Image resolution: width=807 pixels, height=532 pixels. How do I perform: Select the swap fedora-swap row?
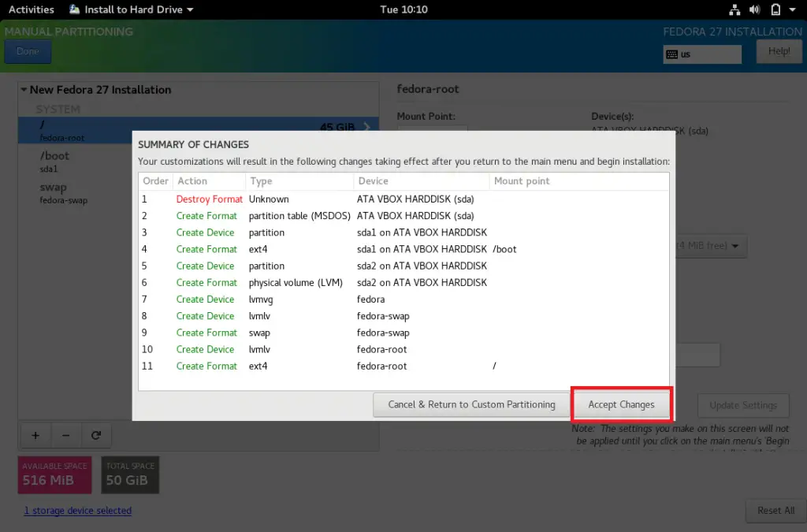[x=75, y=193]
